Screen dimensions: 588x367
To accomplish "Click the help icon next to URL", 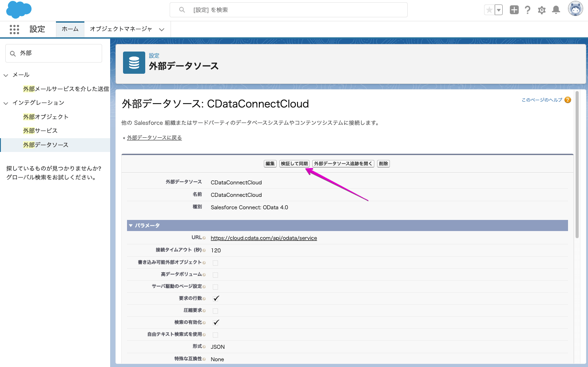I will click(204, 238).
